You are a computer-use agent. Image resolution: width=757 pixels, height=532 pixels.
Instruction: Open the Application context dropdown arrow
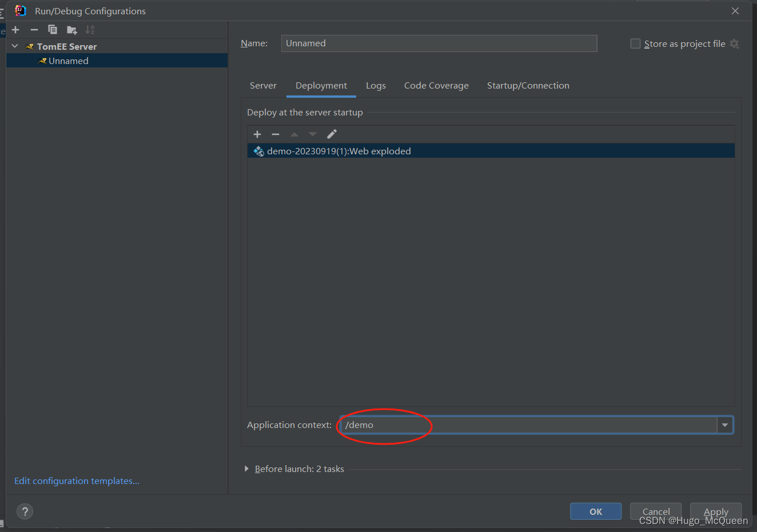pos(725,425)
